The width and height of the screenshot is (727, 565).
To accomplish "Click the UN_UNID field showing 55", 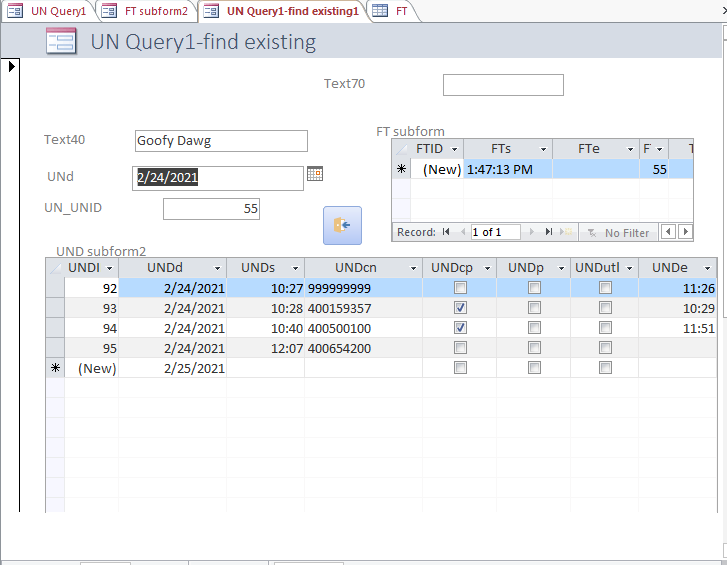I will click(211, 209).
